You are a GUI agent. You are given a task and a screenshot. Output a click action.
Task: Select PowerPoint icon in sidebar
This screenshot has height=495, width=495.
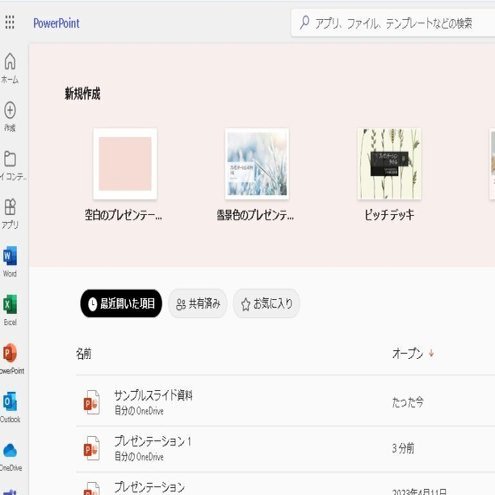[x=10, y=353]
